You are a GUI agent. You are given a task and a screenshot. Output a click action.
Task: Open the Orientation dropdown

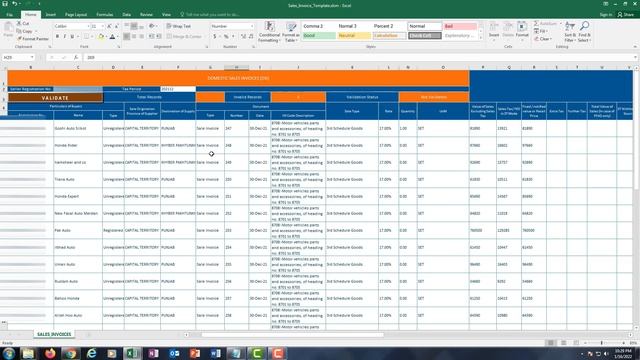click(153, 26)
